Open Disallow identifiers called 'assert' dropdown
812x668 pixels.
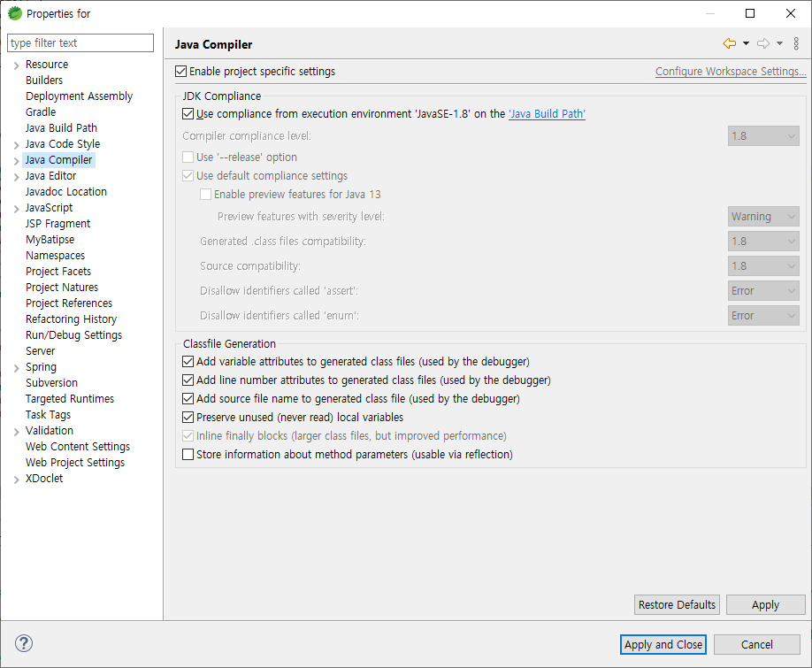pyautogui.click(x=763, y=291)
